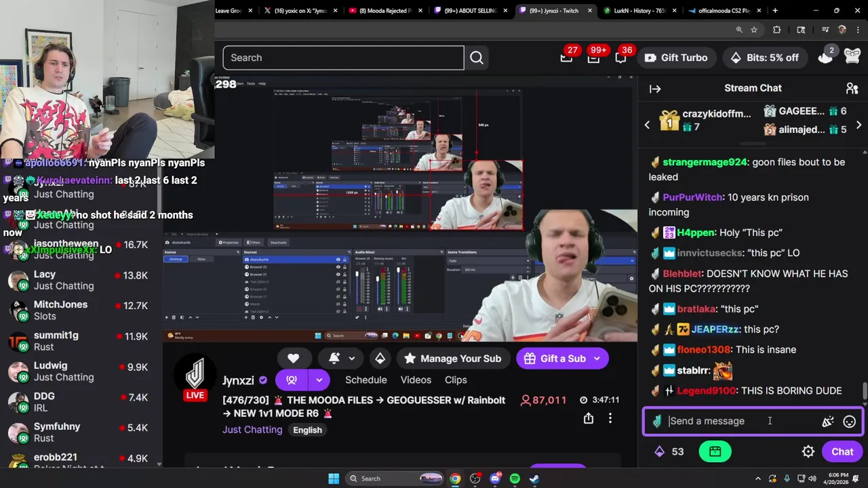This screenshot has height=488, width=868.
Task: Open chat identity badge in message box
Action: pyautogui.click(x=657, y=422)
